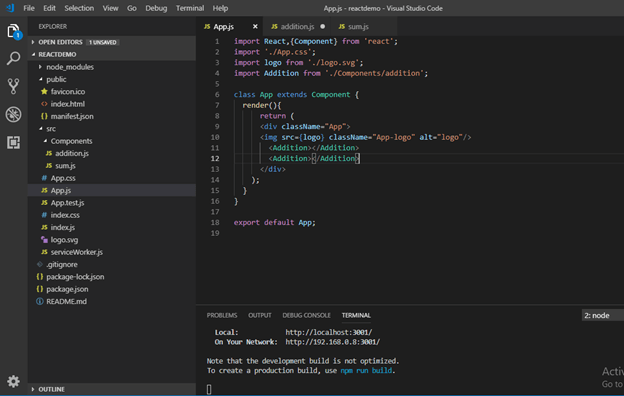Switch to the addition.js editor tab
The height and width of the screenshot is (396, 624).
coord(297,26)
